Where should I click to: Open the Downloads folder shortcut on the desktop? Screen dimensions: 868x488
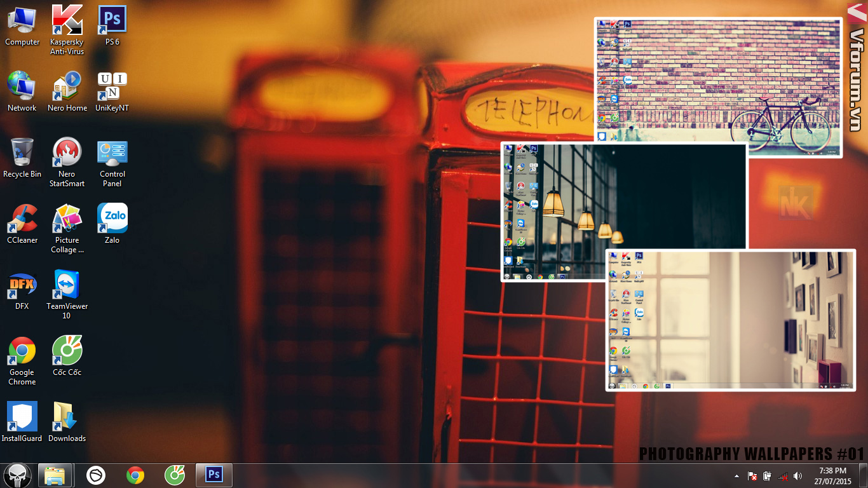tap(67, 423)
